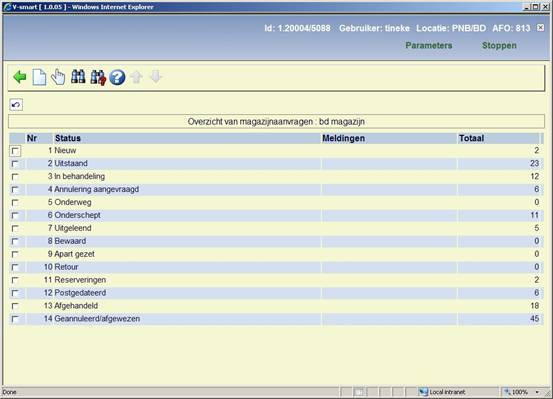Check the box for row Uitgeleend
The width and height of the screenshot is (553, 399).
coord(15,229)
